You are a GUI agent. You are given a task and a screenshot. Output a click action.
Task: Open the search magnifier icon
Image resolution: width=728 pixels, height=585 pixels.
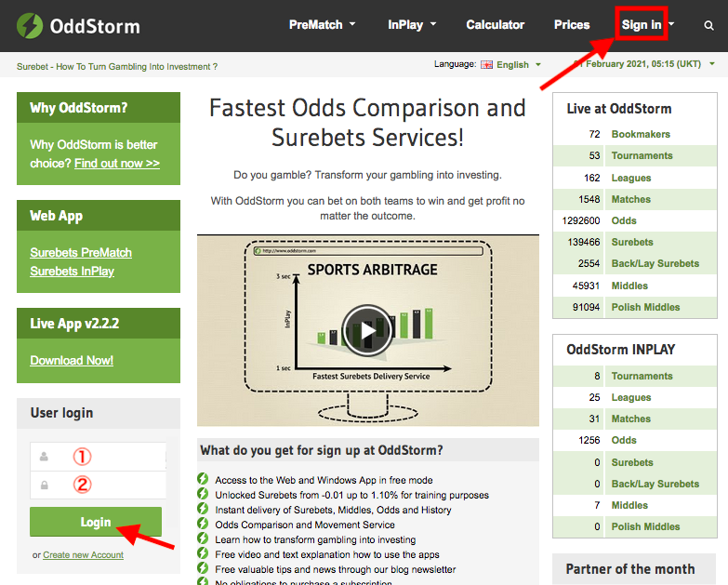pyautogui.click(x=708, y=25)
